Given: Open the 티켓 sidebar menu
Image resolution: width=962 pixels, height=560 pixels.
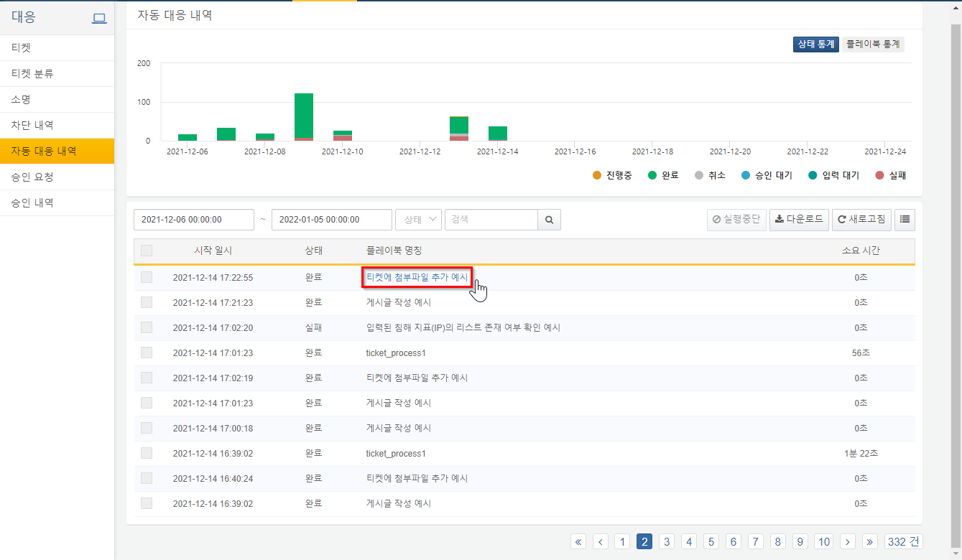Looking at the screenshot, I should coord(57,48).
